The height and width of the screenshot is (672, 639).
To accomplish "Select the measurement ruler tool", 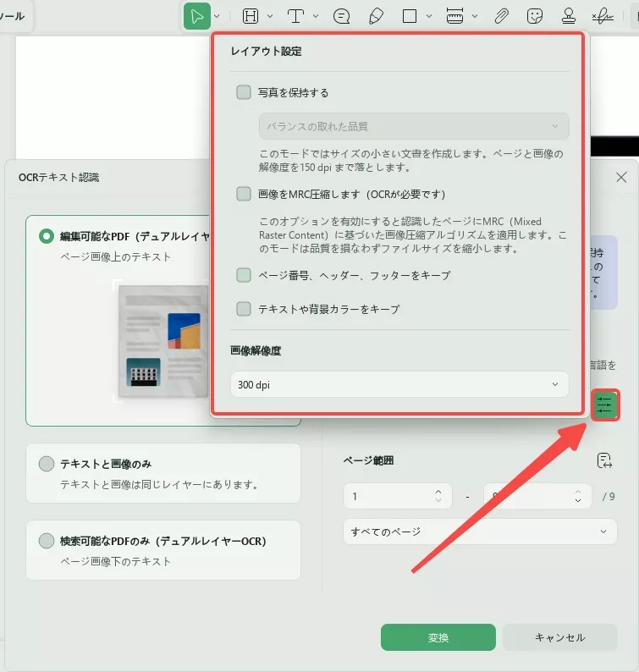I will click(454, 17).
